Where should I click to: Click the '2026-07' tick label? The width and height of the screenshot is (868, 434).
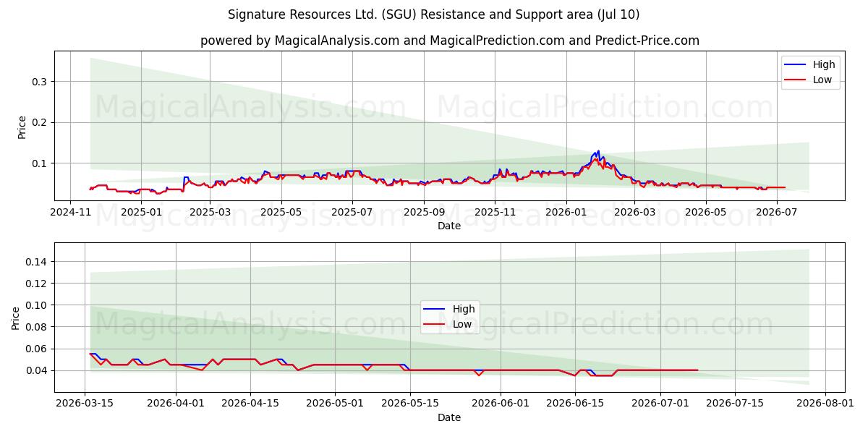(x=776, y=212)
